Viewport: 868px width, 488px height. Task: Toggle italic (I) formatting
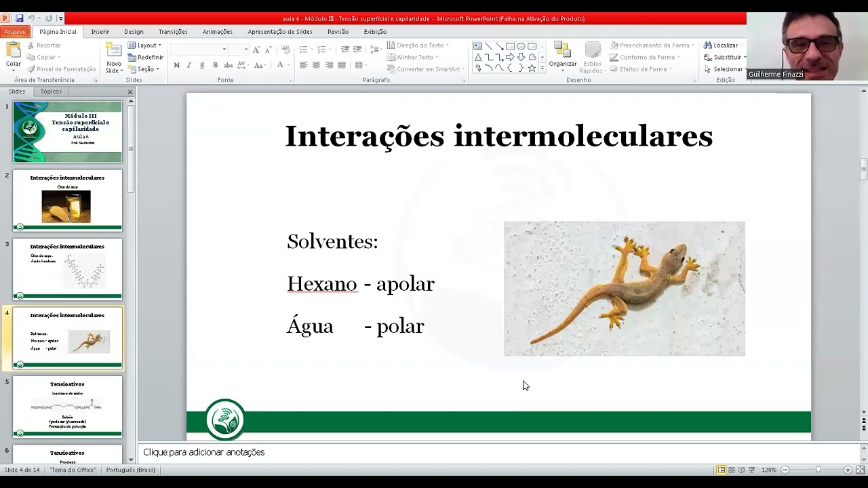click(x=189, y=65)
